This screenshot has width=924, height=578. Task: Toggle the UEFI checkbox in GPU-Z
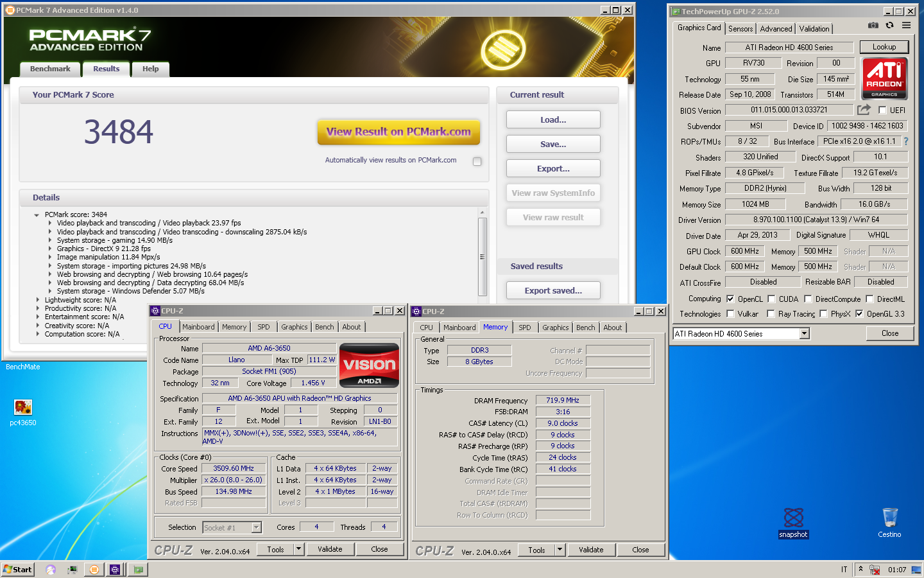[x=882, y=110]
